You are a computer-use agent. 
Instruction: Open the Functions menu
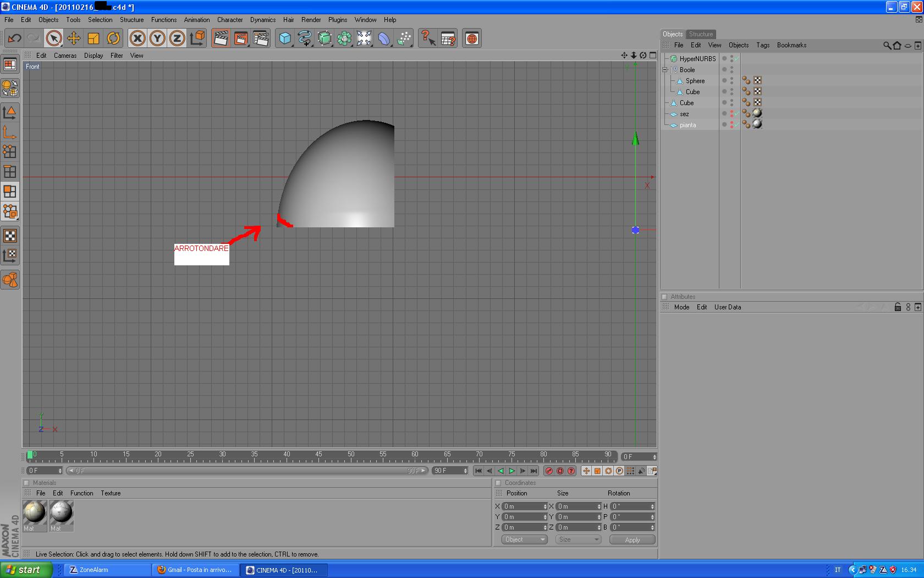click(x=164, y=20)
